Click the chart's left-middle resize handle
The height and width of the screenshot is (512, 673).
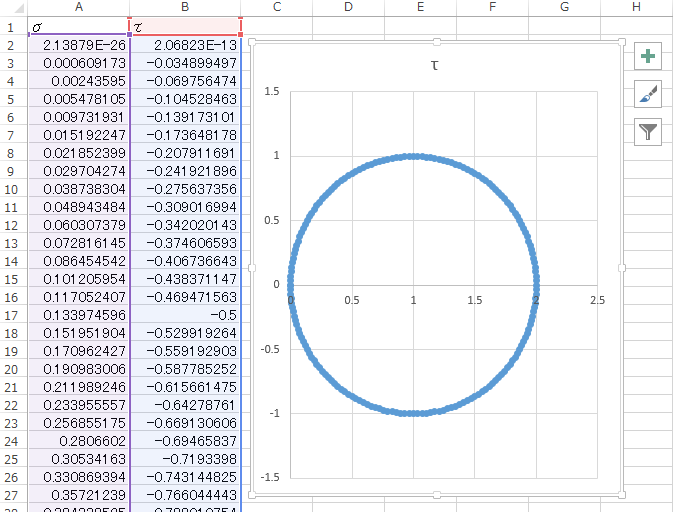[x=252, y=268]
